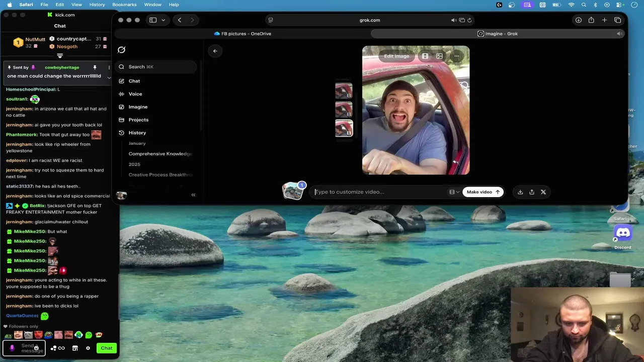Open the Grok search field
Image resolution: width=644 pixels, height=362 pixels.
156,67
